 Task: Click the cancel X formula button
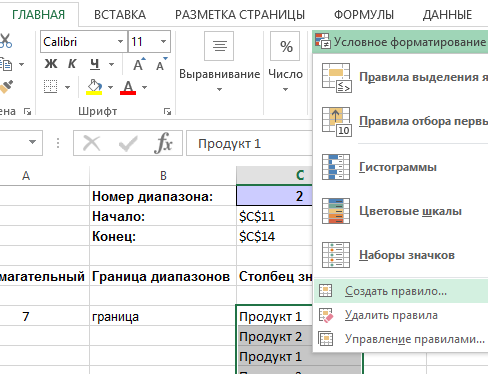[x=92, y=143]
